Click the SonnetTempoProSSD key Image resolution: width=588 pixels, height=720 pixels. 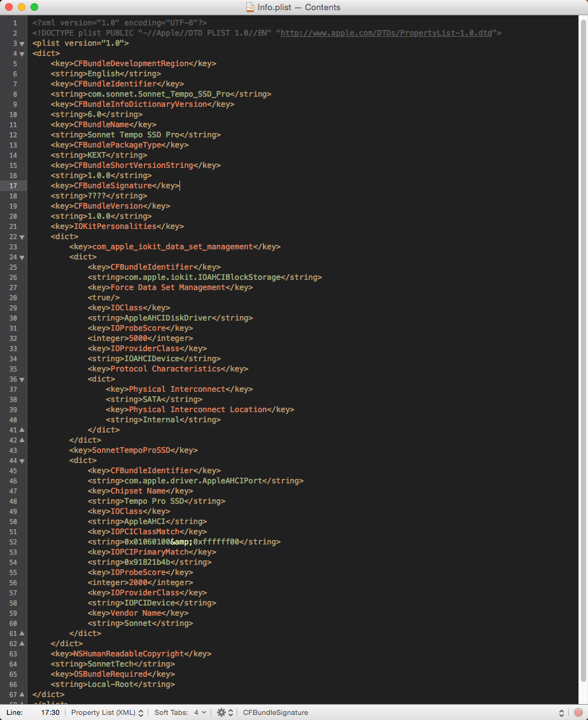pyautogui.click(x=131, y=450)
